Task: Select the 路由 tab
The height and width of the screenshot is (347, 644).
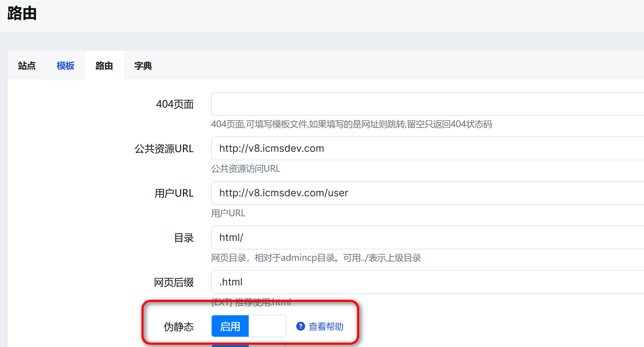Action: 104,66
